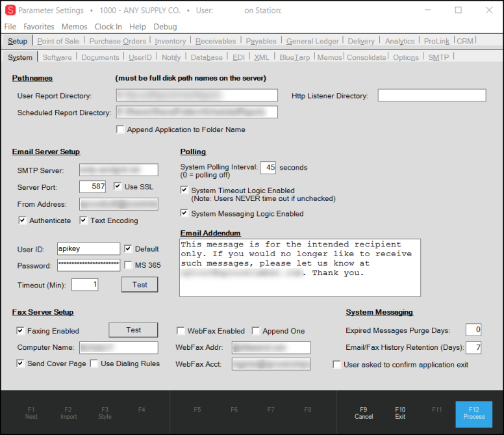Click the Http Listener Directory field
Image resolution: width=504 pixels, height=435 pixels.
coord(432,95)
